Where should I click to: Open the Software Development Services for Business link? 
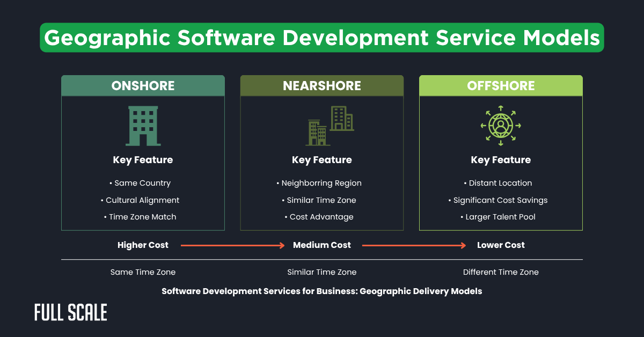(x=322, y=291)
